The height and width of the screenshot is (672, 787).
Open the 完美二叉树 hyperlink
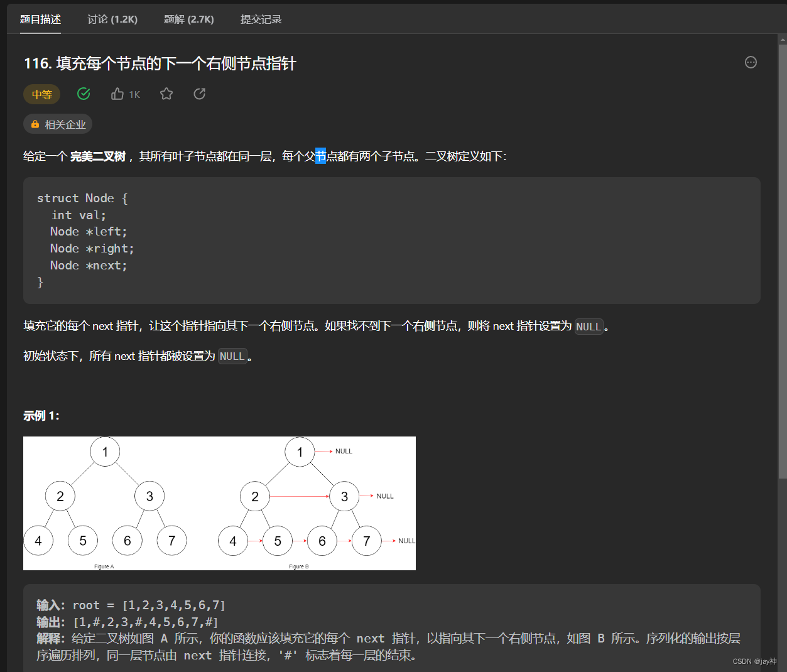98,156
